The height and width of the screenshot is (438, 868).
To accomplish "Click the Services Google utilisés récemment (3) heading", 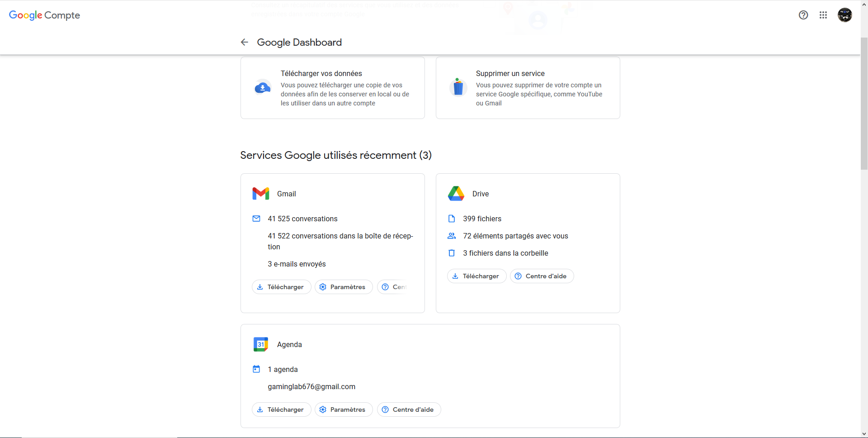I will [x=336, y=155].
